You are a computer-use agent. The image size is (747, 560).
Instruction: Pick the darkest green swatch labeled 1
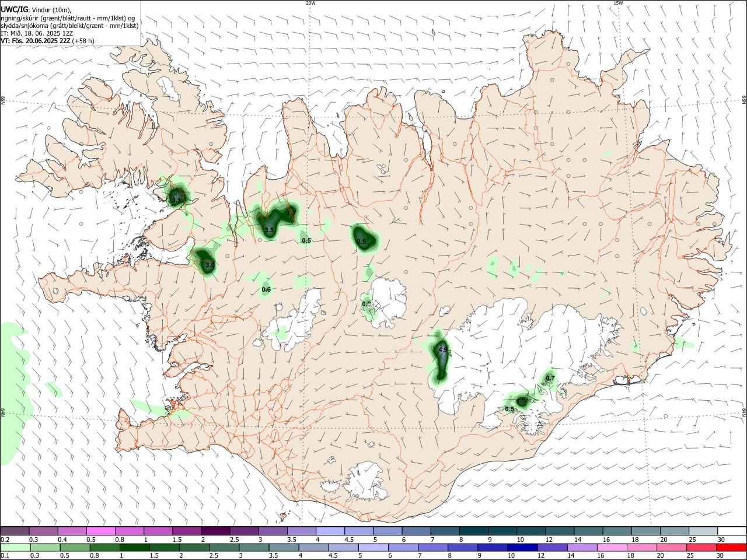coord(135,547)
